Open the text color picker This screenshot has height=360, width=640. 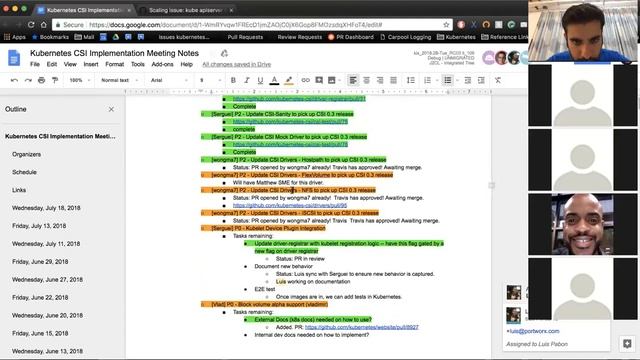click(274, 80)
